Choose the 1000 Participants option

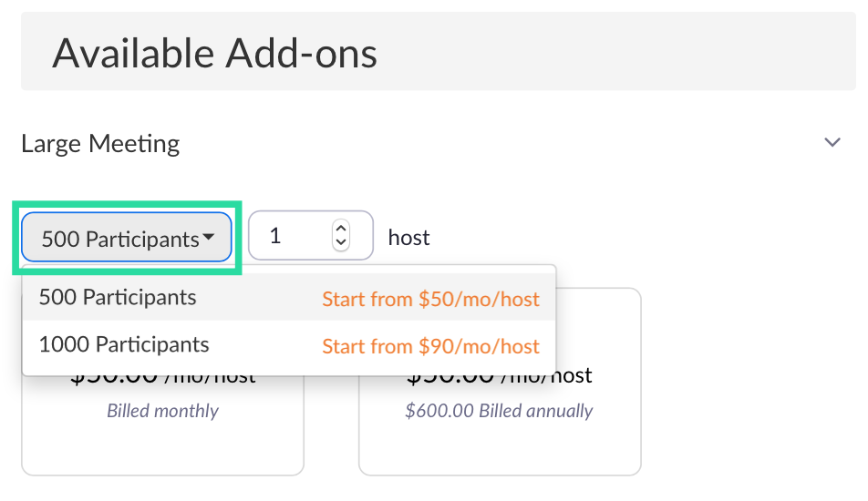pos(124,345)
